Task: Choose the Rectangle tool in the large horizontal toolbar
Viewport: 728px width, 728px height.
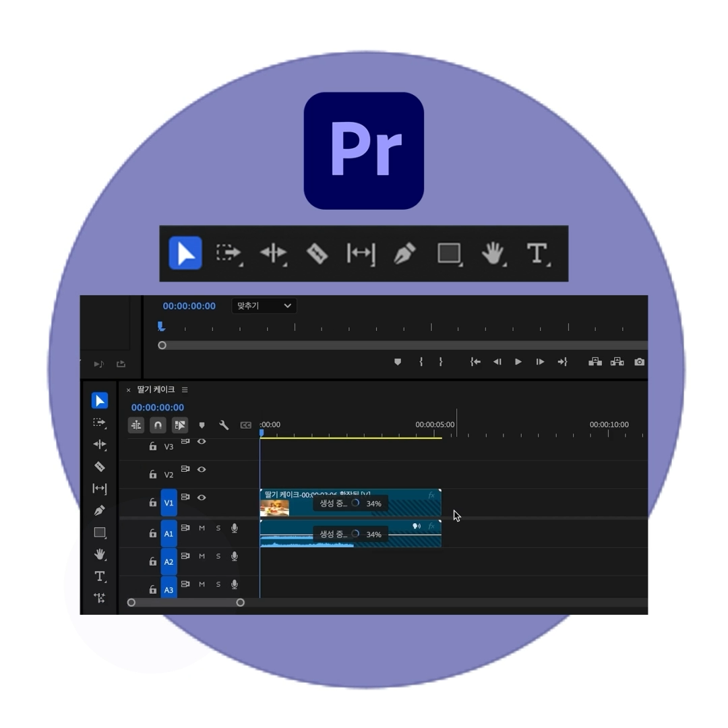Action: click(x=449, y=253)
